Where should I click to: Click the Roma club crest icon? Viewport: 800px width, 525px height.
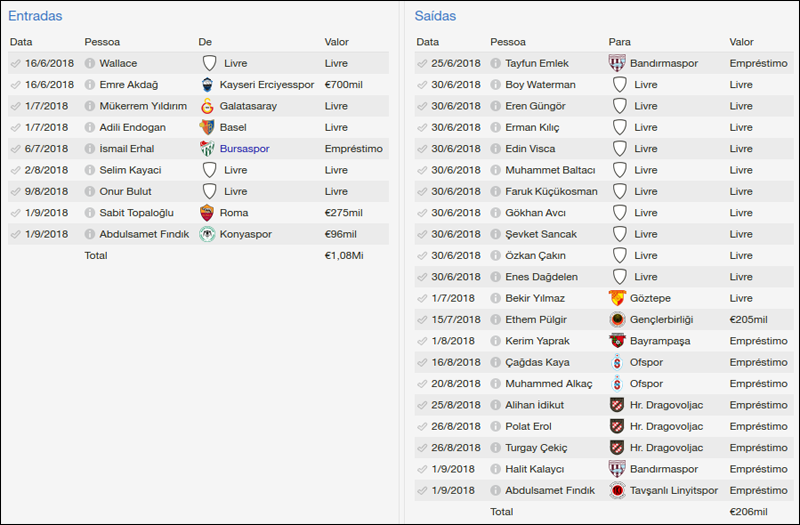[208, 213]
